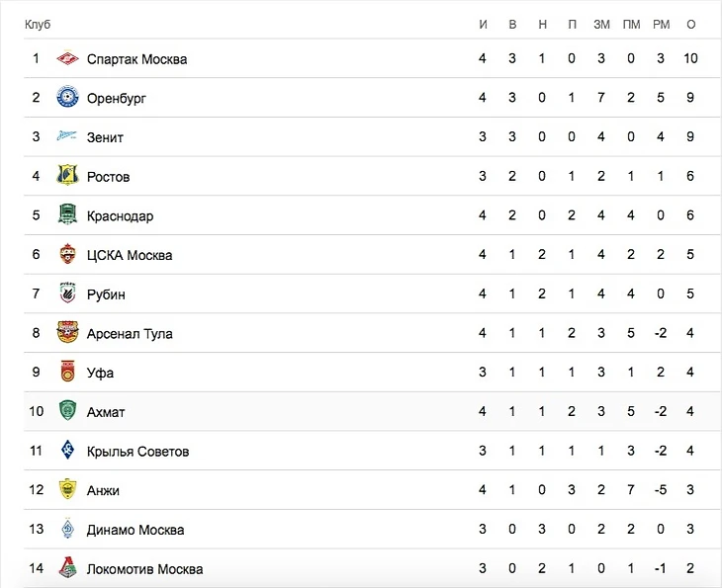Image resolution: width=722 pixels, height=588 pixels.
Task: Click the Клуб column header
Action: pos(38,25)
